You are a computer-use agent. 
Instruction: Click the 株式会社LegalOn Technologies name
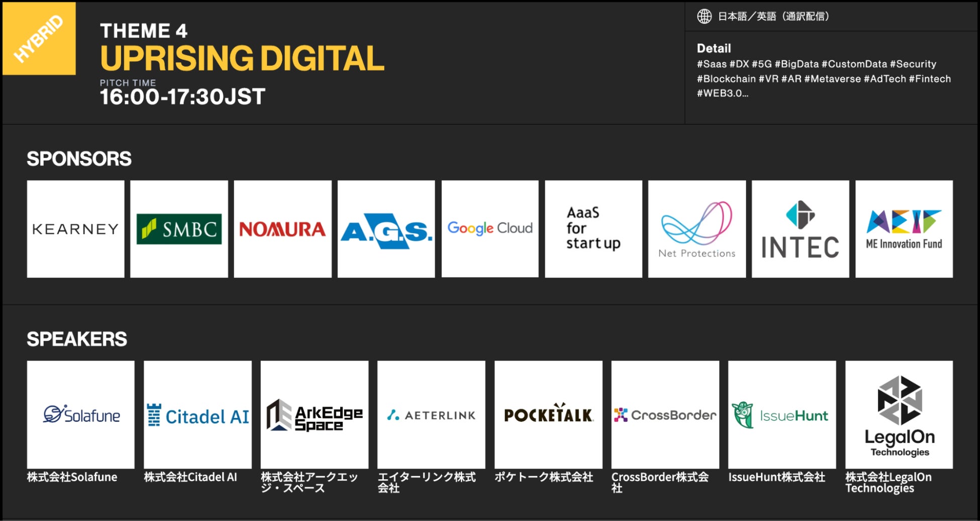click(x=889, y=482)
